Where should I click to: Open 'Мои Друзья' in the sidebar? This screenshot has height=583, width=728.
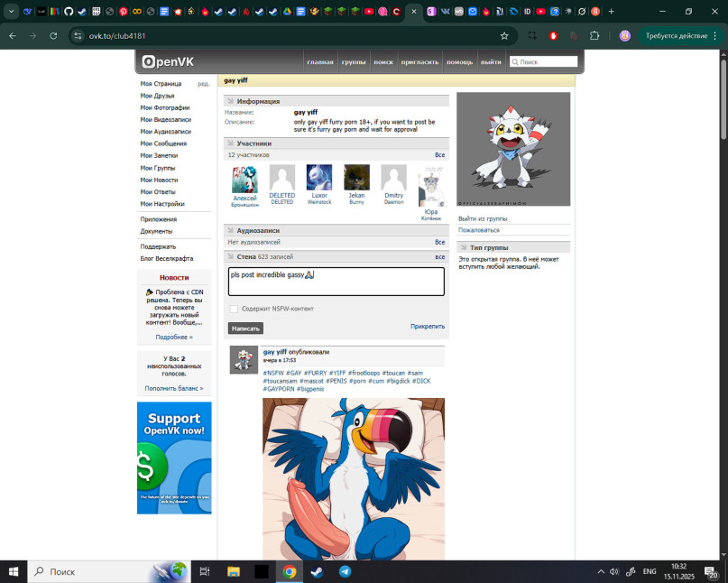(x=157, y=96)
